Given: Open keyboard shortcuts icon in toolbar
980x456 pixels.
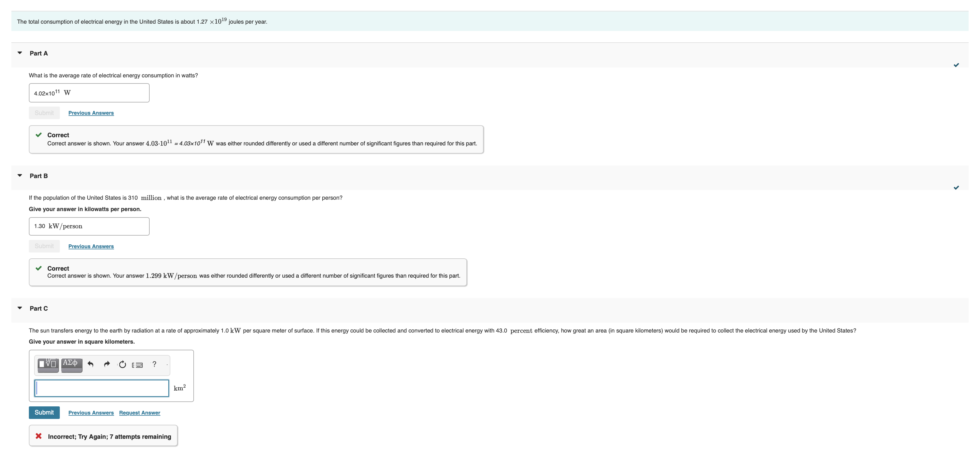Looking at the screenshot, I should coord(137,365).
